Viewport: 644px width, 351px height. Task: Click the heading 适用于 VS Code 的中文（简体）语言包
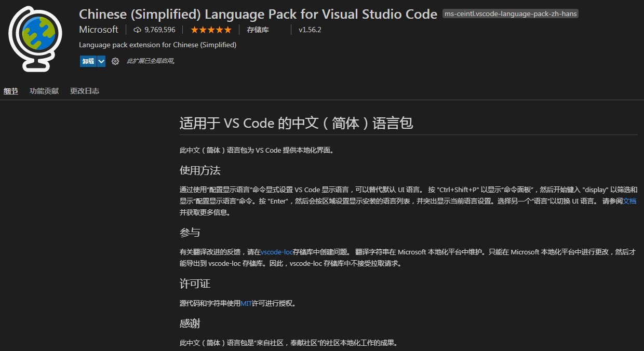point(296,123)
